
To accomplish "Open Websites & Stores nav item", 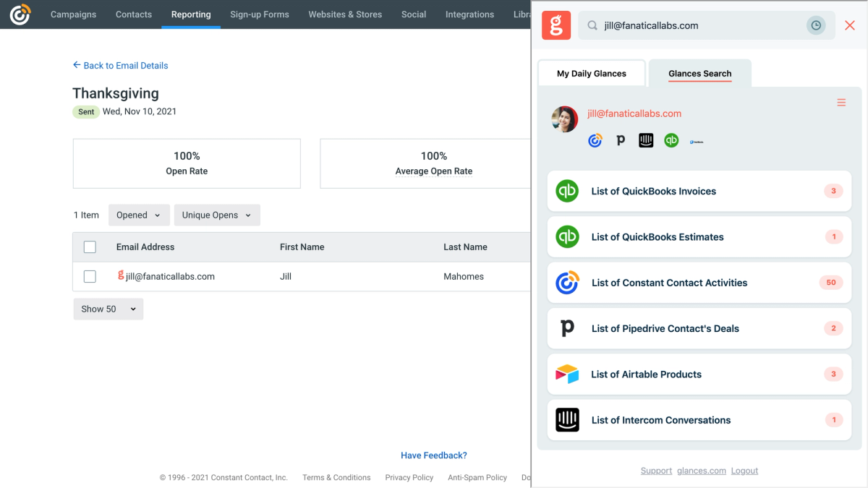I will 345,14.
